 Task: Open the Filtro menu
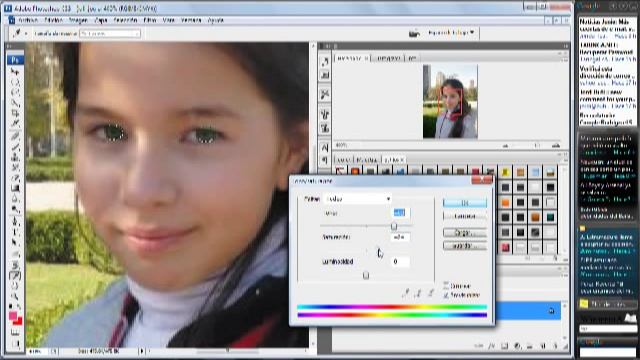[150, 20]
